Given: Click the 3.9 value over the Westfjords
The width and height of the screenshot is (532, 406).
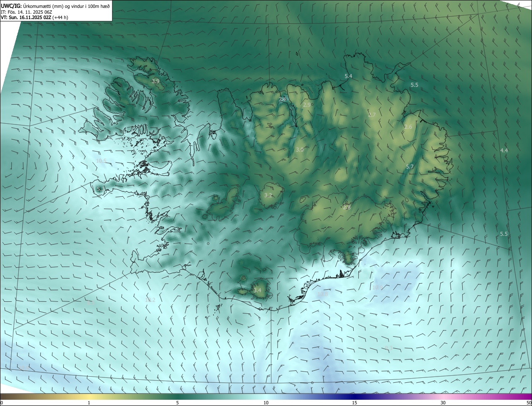Looking at the screenshot, I should point(155,81).
